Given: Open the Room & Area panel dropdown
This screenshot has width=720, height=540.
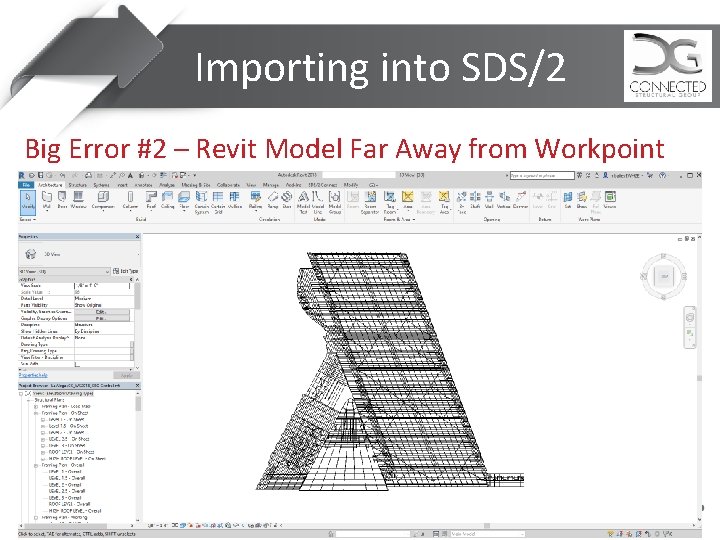Looking at the screenshot, I should point(399,219).
